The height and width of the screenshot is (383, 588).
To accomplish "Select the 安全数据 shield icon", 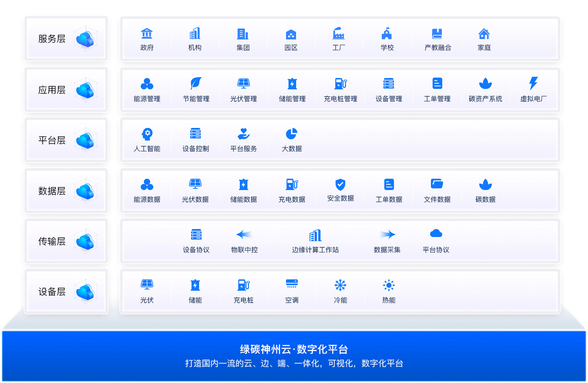I will [340, 185].
